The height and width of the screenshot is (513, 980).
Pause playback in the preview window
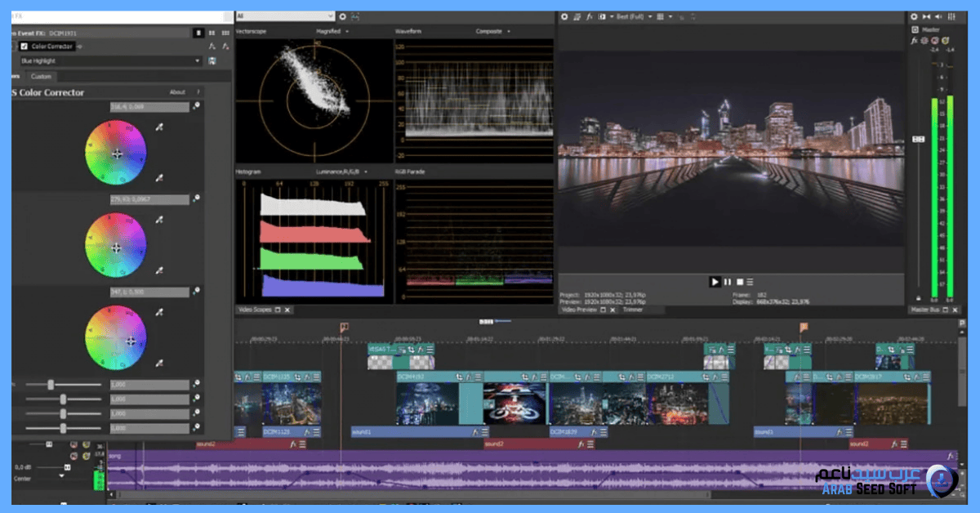727,282
